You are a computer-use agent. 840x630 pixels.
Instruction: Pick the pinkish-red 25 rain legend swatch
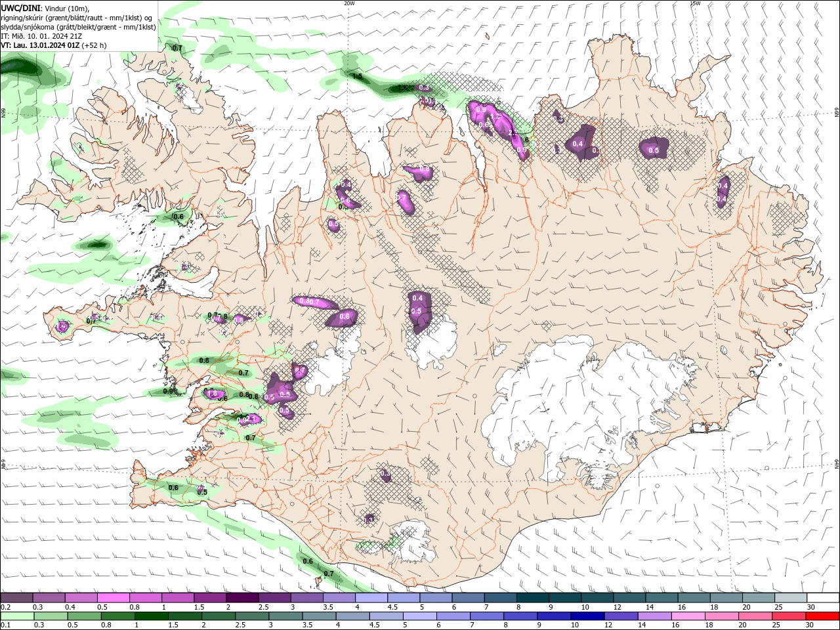click(x=788, y=616)
